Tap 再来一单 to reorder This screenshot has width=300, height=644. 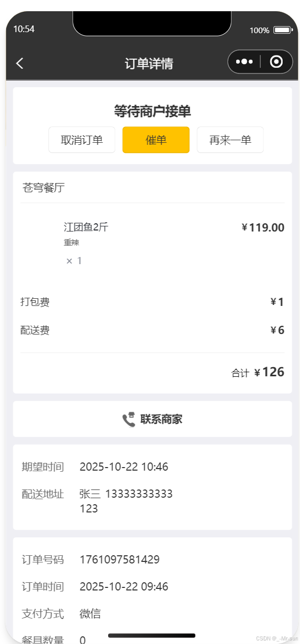tap(230, 139)
